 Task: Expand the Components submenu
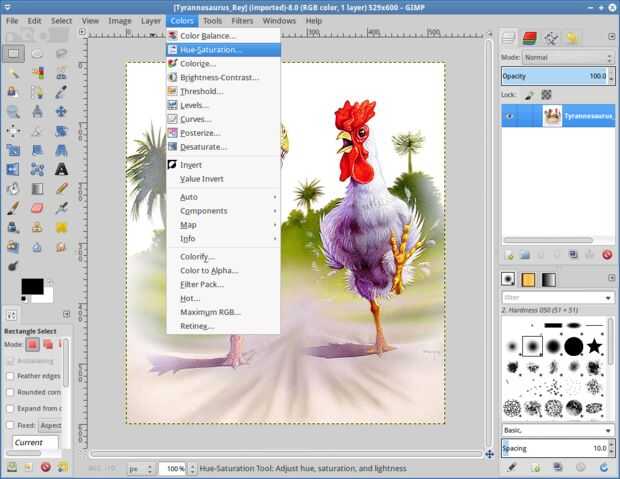tap(223, 211)
